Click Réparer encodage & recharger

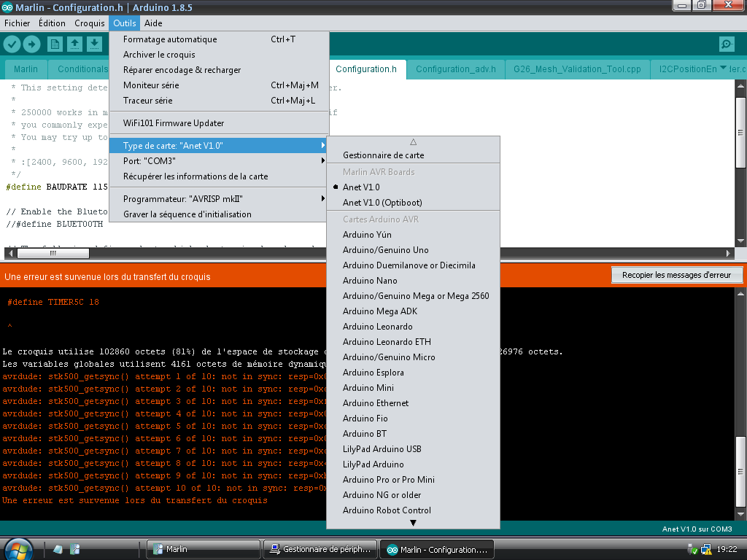pos(219,70)
